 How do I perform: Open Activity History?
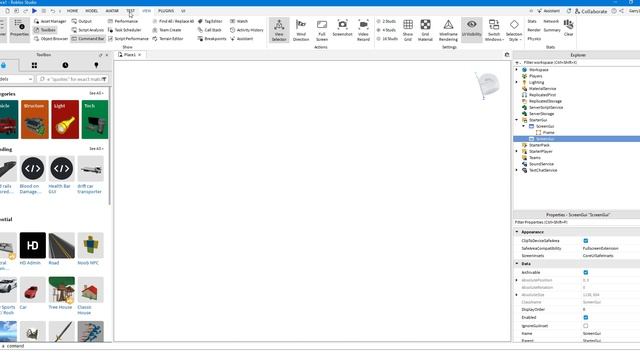[247, 30]
